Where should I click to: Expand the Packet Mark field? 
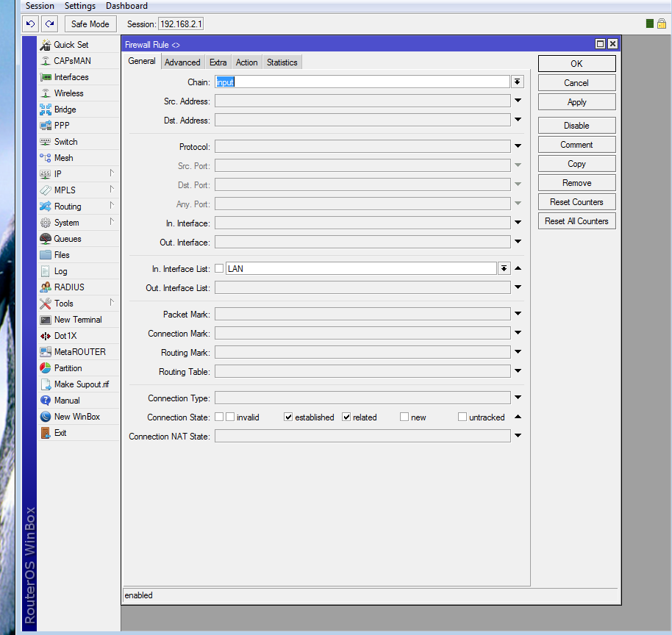click(x=518, y=314)
